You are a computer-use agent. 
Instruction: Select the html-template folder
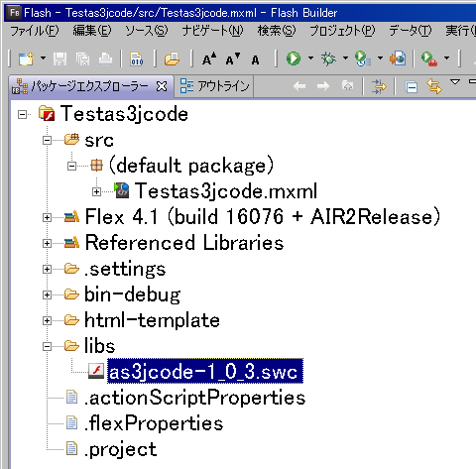click(152, 320)
